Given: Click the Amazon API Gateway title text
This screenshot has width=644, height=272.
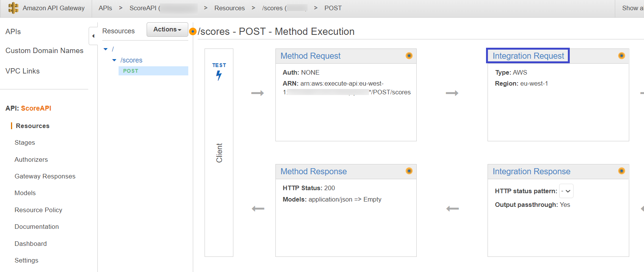Looking at the screenshot, I should pyautogui.click(x=53, y=8).
